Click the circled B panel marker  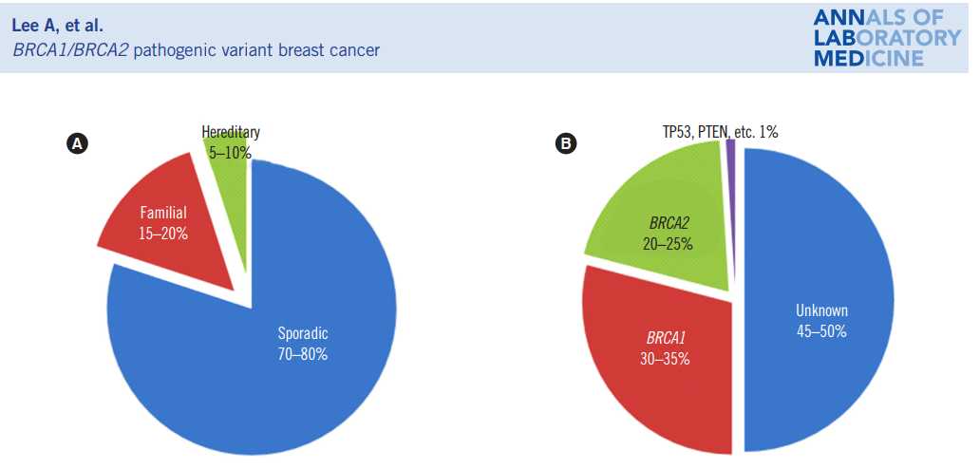click(x=567, y=143)
